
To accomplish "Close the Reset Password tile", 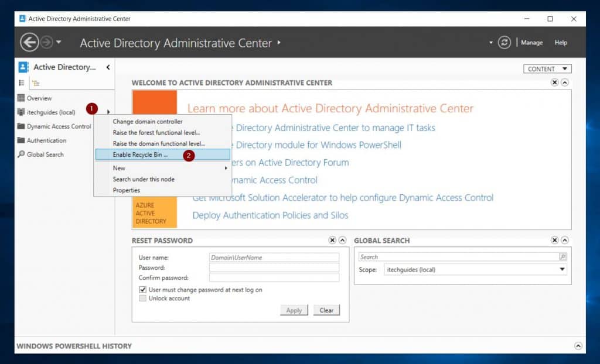I will (x=332, y=240).
